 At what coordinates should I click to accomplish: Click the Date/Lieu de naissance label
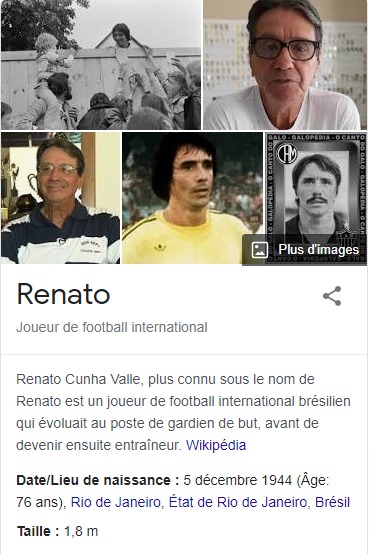[98, 480]
